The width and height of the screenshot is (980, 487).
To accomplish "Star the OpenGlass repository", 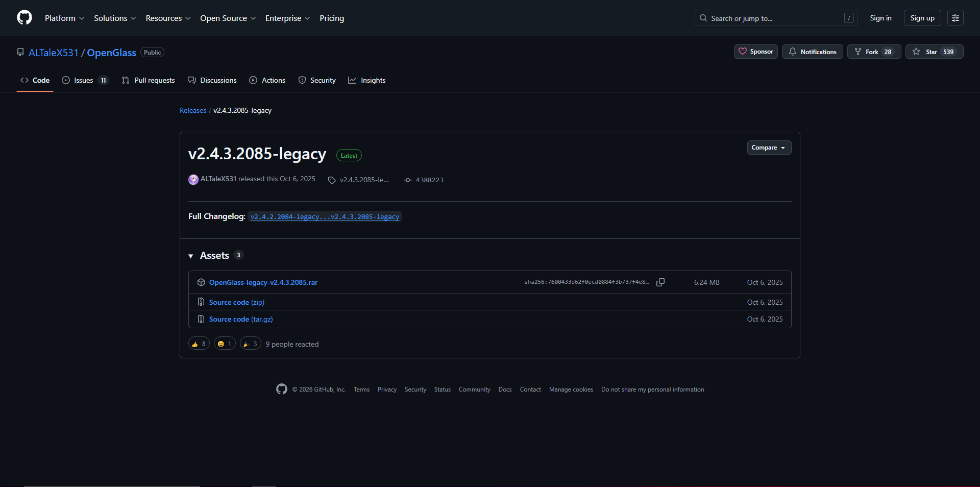I will click(935, 52).
